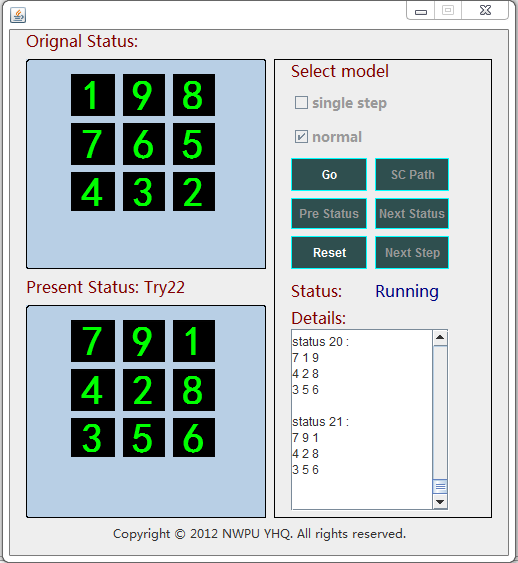Click the Details scrollbar thumb
Screen dimensions: 518x563
(x=440, y=487)
